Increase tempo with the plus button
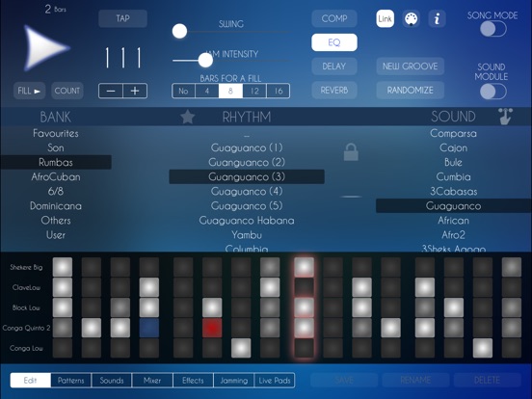The height and width of the screenshot is (399, 532). tap(135, 91)
